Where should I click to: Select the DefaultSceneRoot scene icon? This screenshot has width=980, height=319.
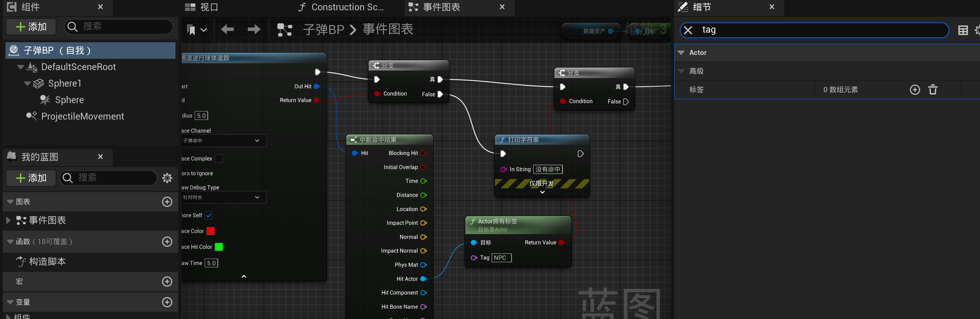(32, 67)
